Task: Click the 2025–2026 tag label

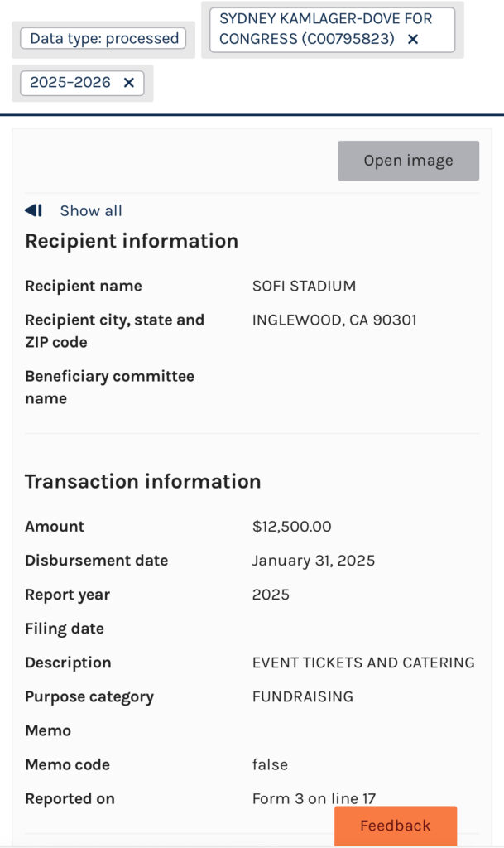Action: coord(70,83)
